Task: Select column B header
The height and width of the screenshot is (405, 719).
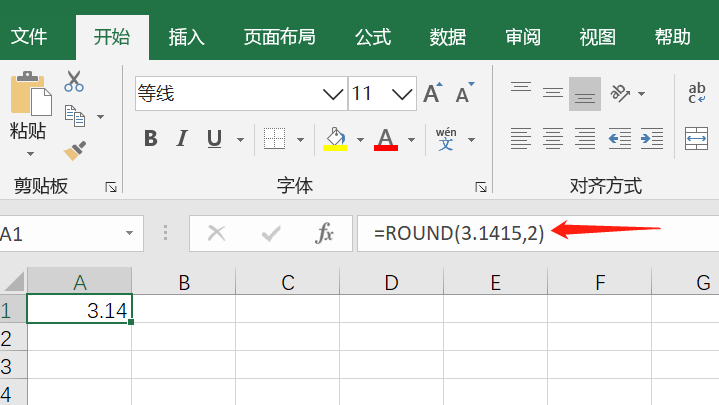Action: tap(184, 281)
